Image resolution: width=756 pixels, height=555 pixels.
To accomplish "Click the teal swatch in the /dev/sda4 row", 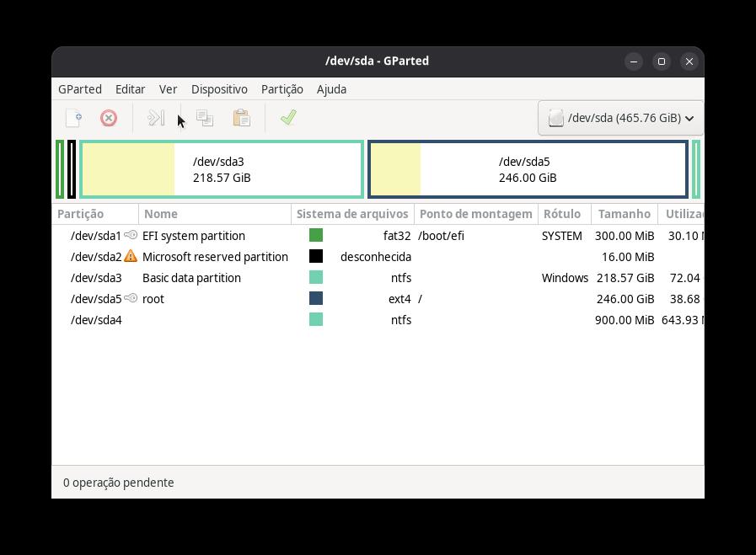I will [x=316, y=319].
